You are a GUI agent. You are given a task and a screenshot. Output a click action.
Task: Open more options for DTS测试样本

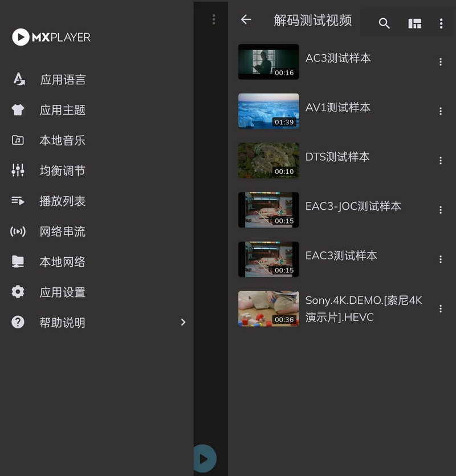[x=440, y=161]
